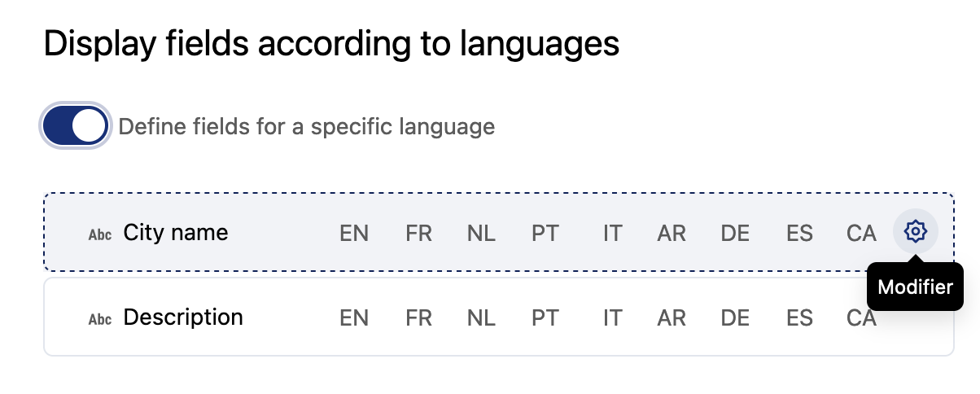Click AR language for Description field
This screenshot has width=980, height=394.
(x=672, y=317)
